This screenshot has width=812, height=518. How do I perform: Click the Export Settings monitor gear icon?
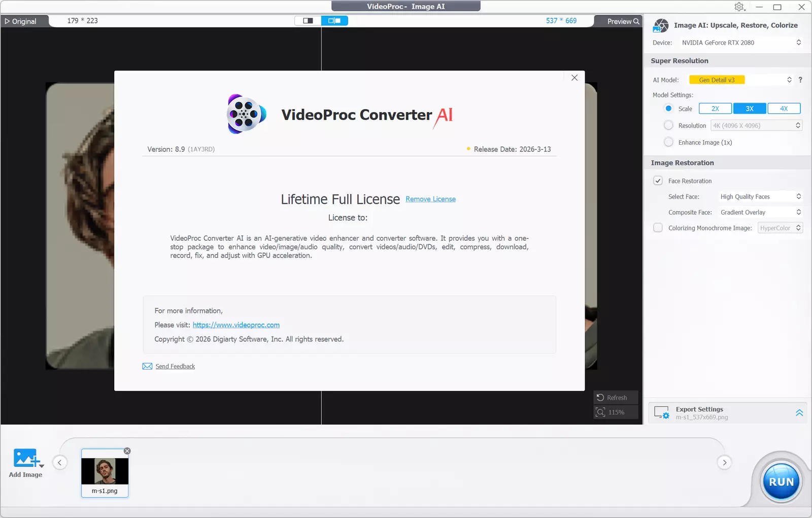click(x=662, y=412)
